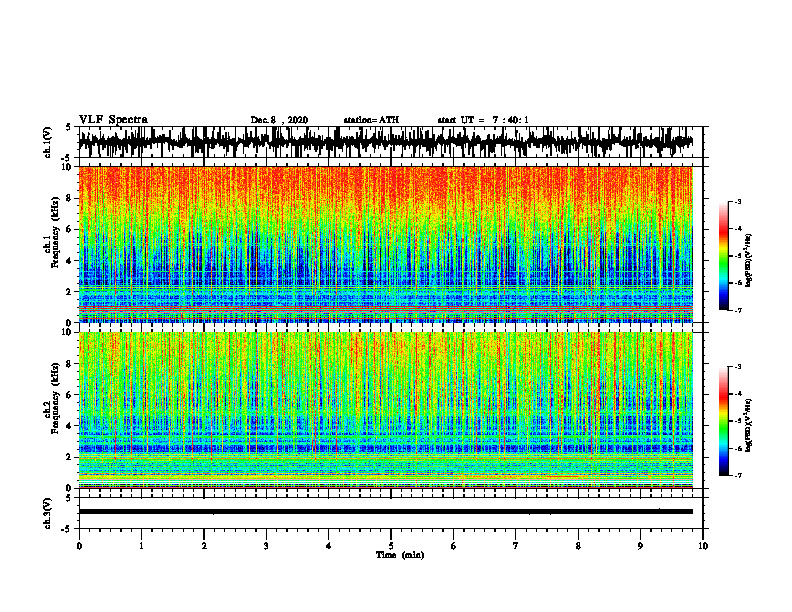Screen dimensions: 792x612
Task: Click the "8" kHz tick of ch.1 frequency axis
Action: (70, 198)
